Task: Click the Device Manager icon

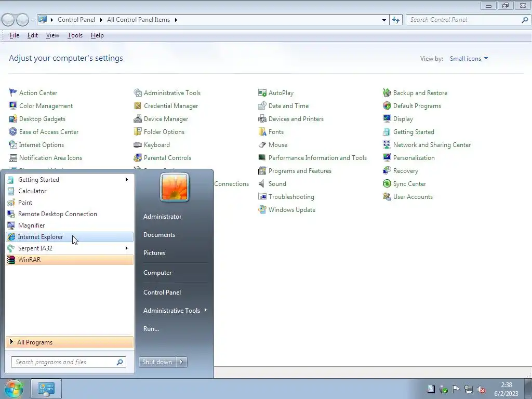Action: click(137, 119)
